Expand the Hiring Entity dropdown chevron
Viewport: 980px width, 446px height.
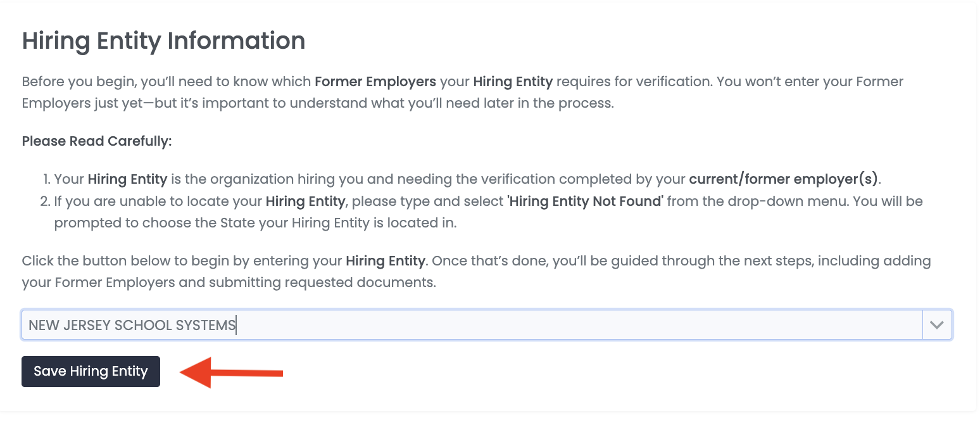(937, 325)
